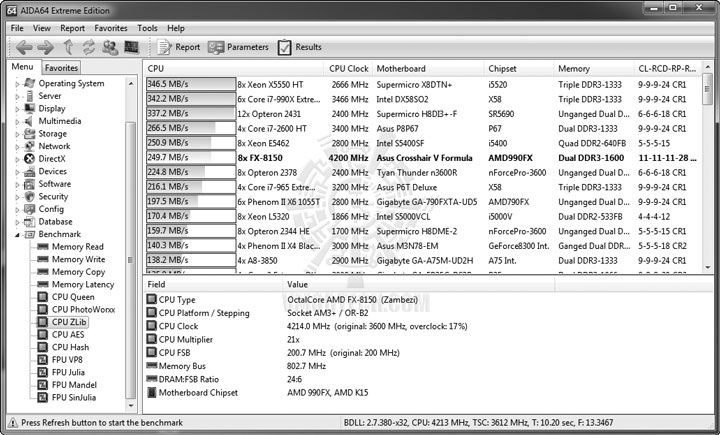Click the Refresh toolbar icon

(89, 47)
